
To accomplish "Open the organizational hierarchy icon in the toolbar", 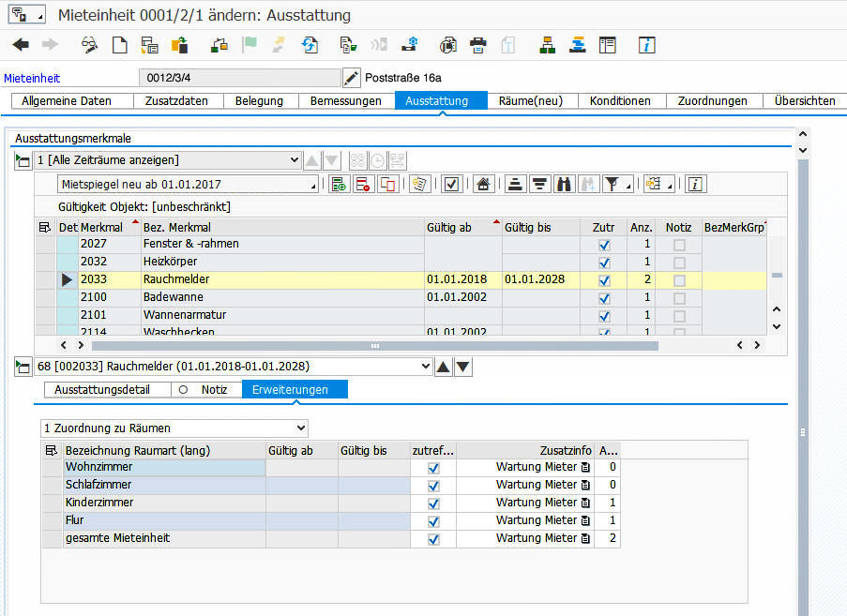I will click(x=548, y=44).
